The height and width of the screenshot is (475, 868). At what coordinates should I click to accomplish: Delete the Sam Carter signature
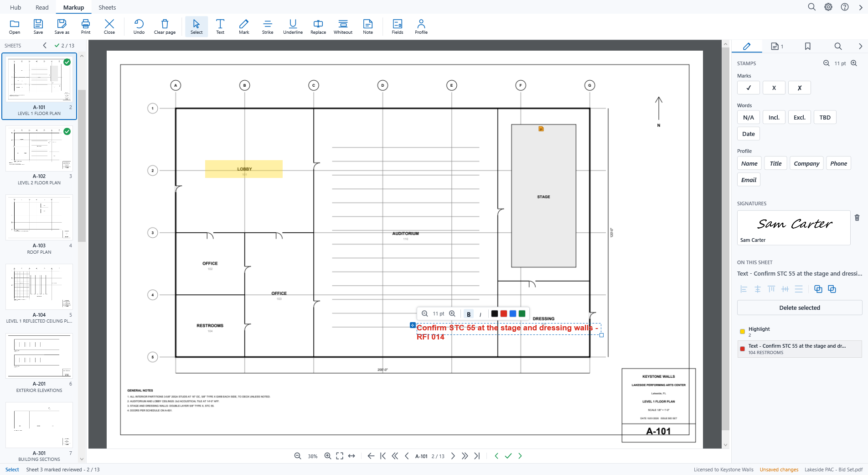(857, 218)
